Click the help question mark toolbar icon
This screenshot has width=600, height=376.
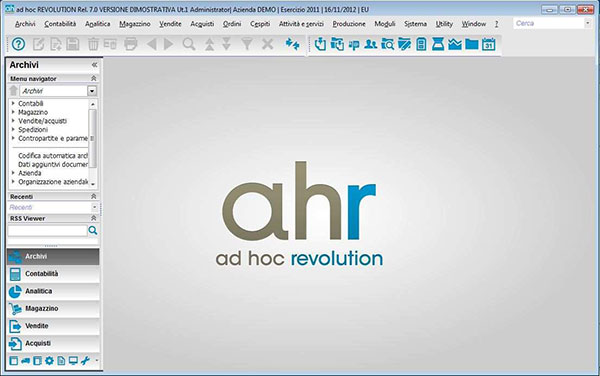pos(18,44)
